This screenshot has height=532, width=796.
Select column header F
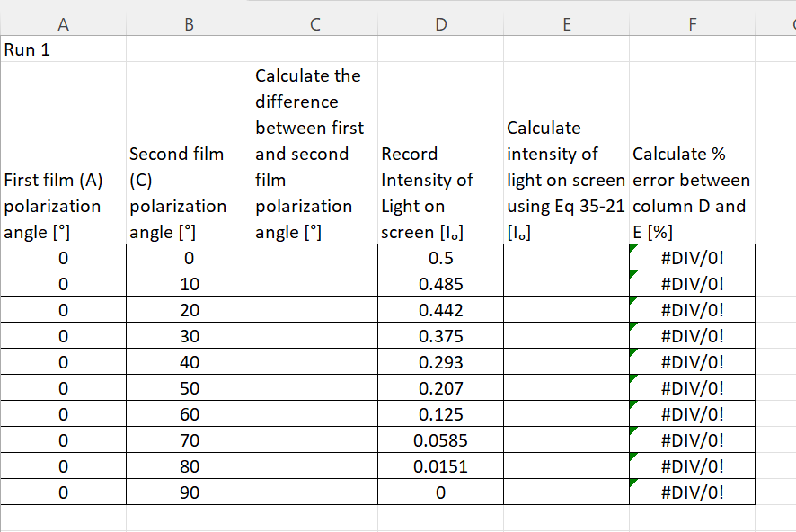coord(692,24)
